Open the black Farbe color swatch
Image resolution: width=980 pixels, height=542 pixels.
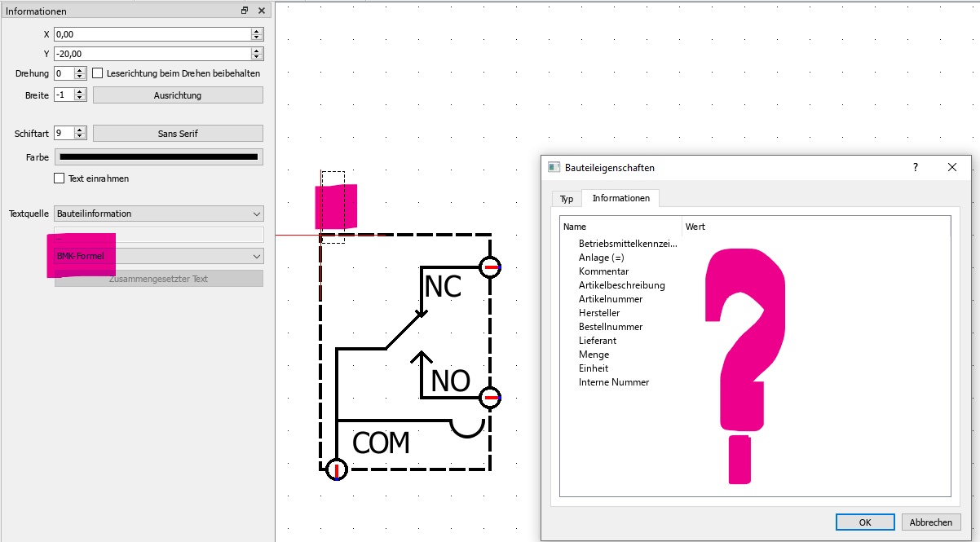coord(158,157)
